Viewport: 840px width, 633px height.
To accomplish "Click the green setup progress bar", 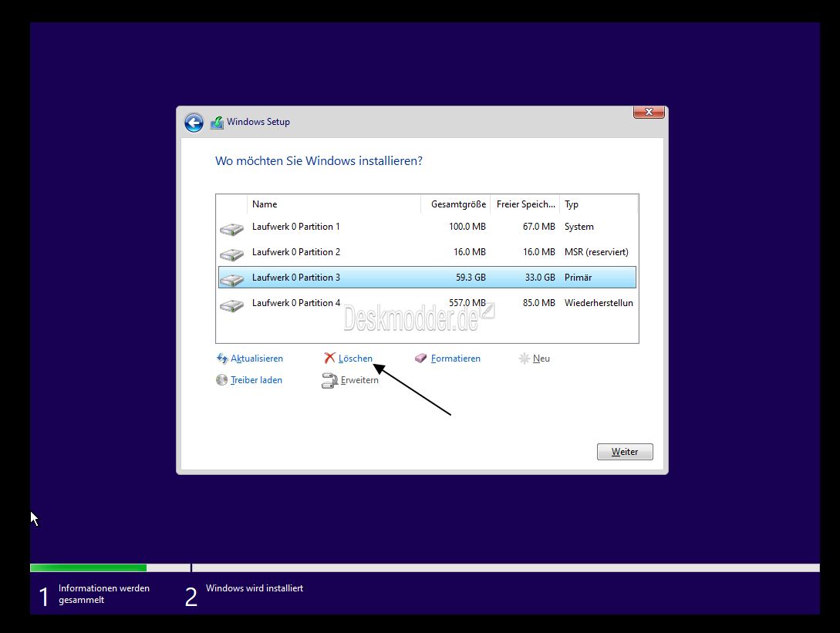I will point(87,567).
